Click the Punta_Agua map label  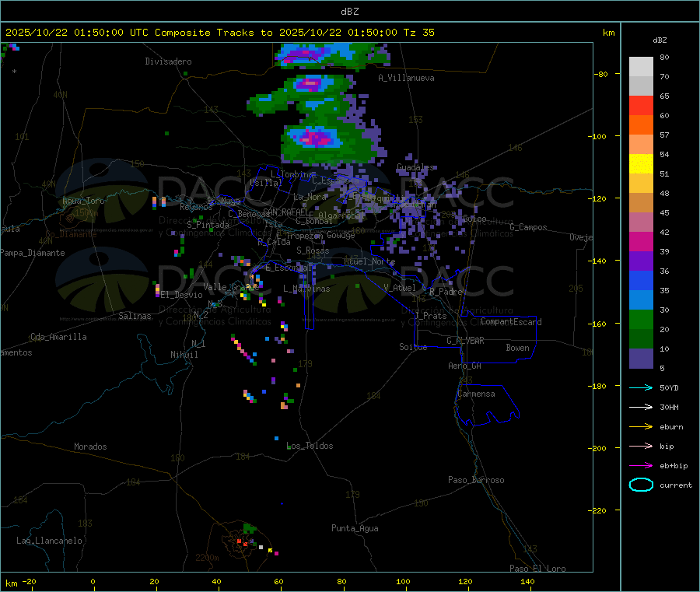[x=355, y=528]
